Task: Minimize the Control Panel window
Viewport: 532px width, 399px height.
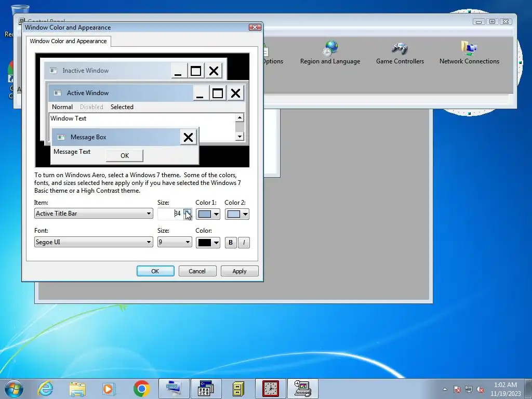Action: pos(478,22)
